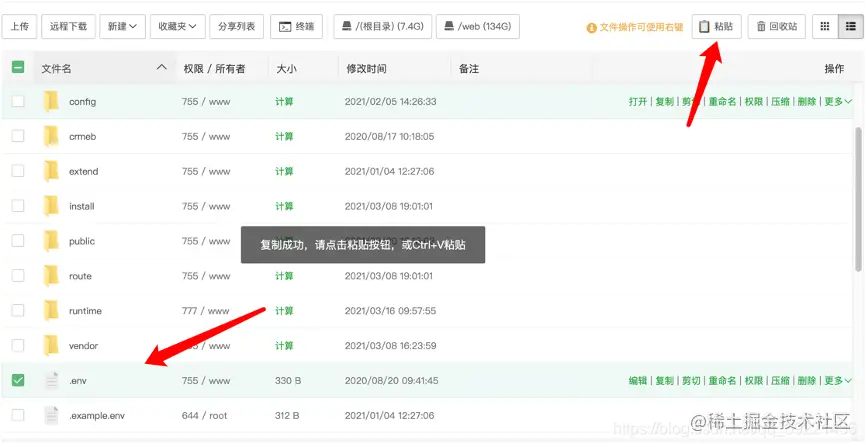Check the config folder checkbox
The height and width of the screenshot is (447, 866).
(18, 101)
